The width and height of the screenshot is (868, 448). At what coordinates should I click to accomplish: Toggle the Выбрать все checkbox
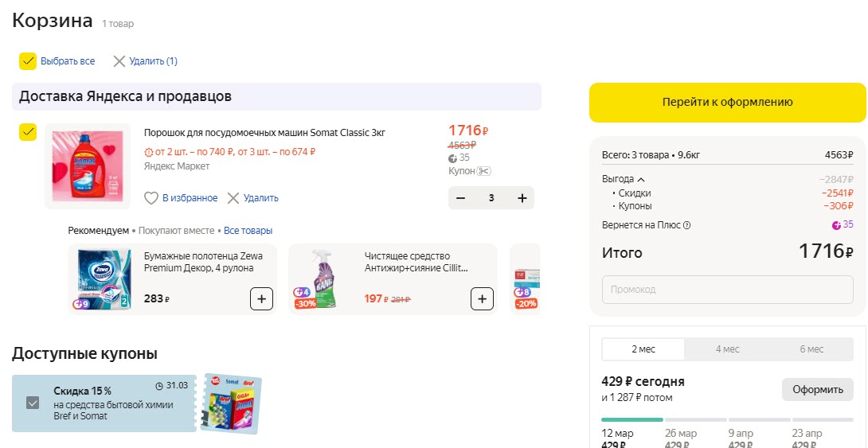tap(28, 61)
